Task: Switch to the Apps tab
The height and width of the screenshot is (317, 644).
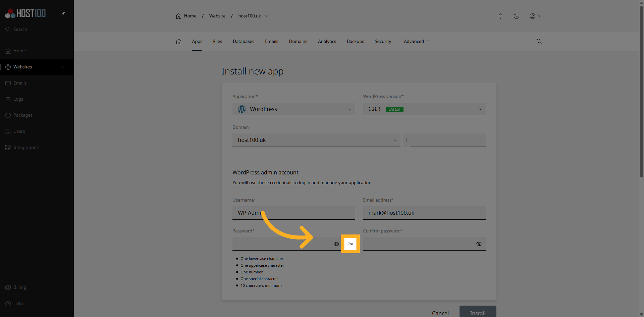Action: click(x=197, y=41)
